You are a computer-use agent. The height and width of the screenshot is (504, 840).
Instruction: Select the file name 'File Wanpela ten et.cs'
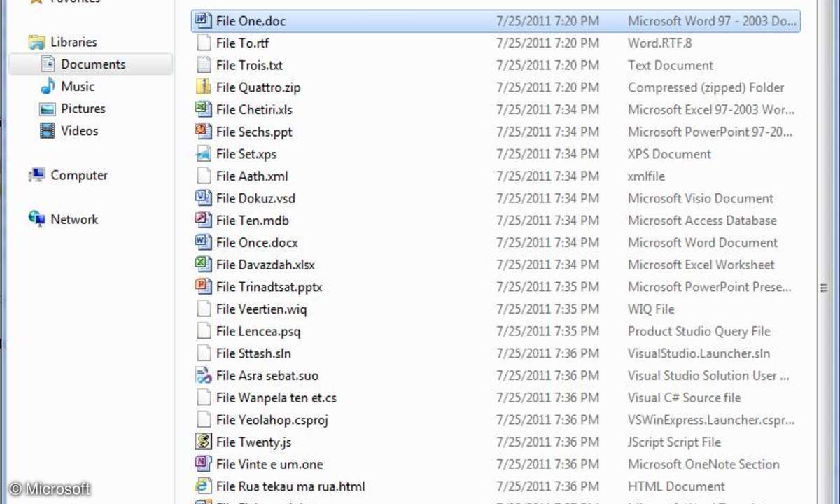click(276, 398)
